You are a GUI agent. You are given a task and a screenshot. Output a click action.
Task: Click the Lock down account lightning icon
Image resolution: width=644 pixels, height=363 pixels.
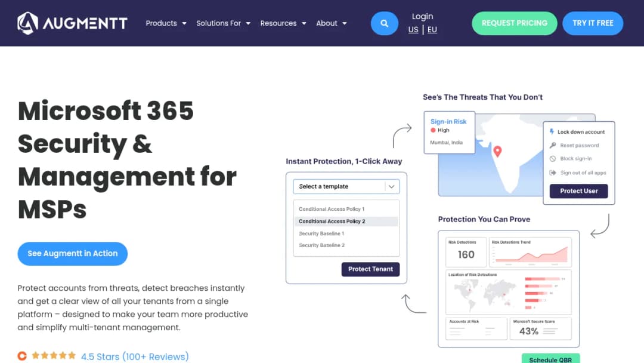(552, 131)
